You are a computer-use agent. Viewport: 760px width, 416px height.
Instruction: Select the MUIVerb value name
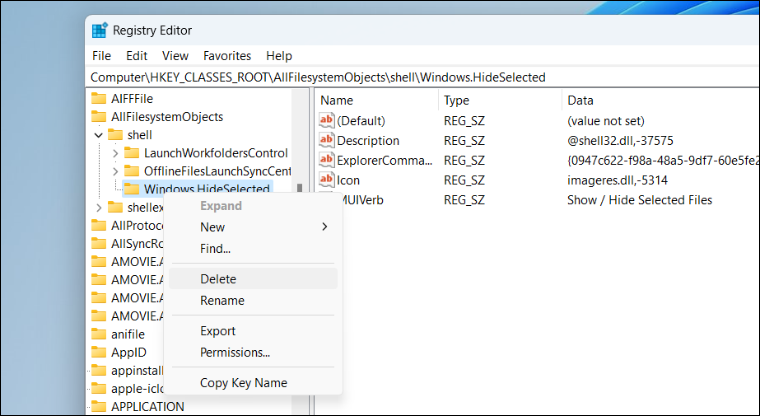pyautogui.click(x=363, y=200)
